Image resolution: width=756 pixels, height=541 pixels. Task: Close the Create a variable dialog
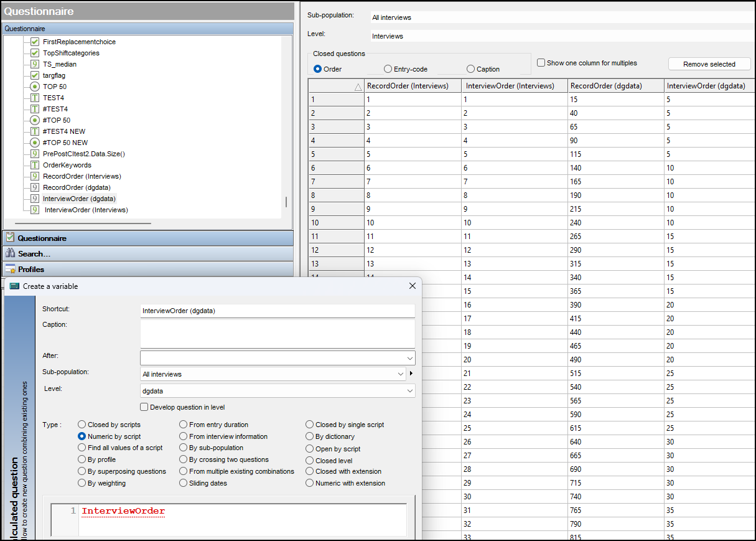pos(412,286)
